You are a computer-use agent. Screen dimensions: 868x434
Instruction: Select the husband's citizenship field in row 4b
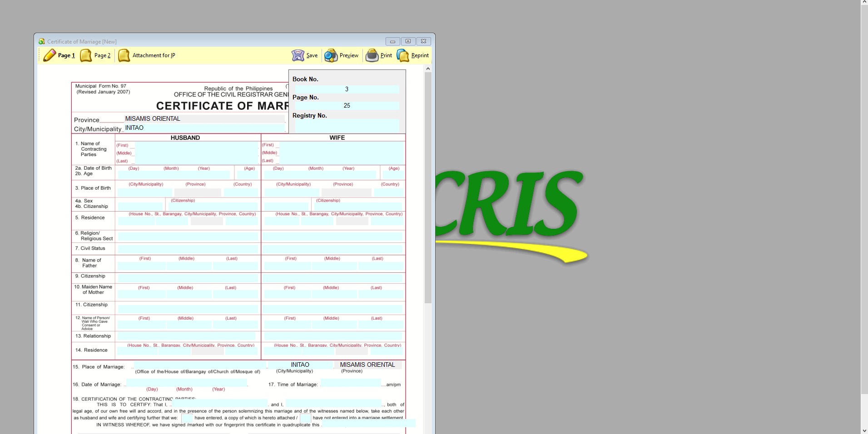pyautogui.click(x=213, y=207)
